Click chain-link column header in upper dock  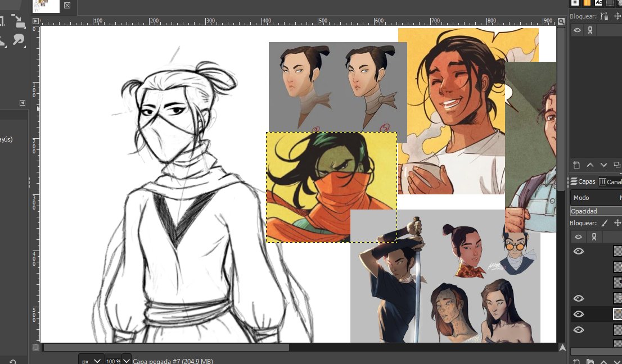tap(591, 30)
